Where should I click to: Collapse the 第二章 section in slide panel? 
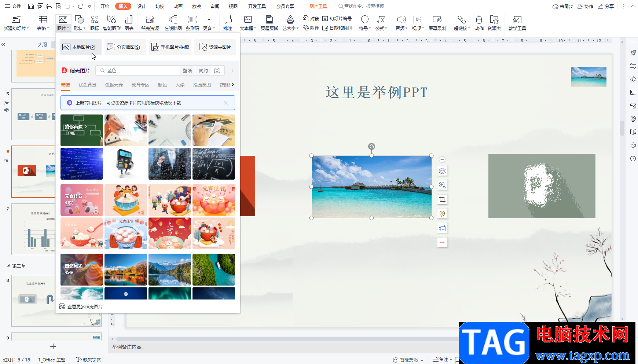(8, 265)
